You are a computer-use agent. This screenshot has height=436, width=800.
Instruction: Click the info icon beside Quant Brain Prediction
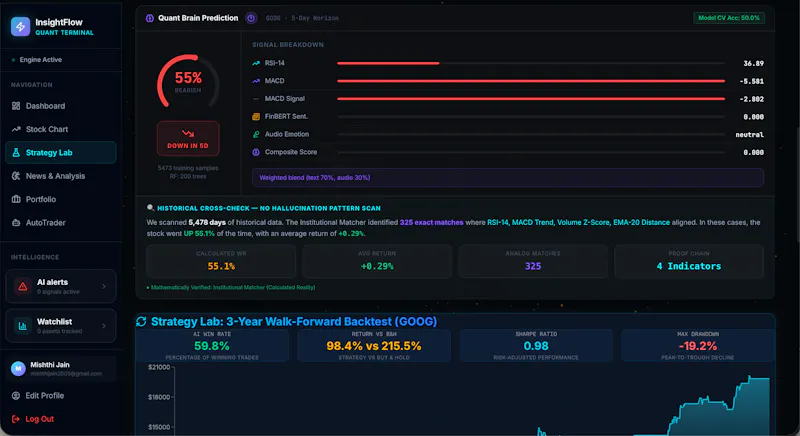tap(251, 18)
